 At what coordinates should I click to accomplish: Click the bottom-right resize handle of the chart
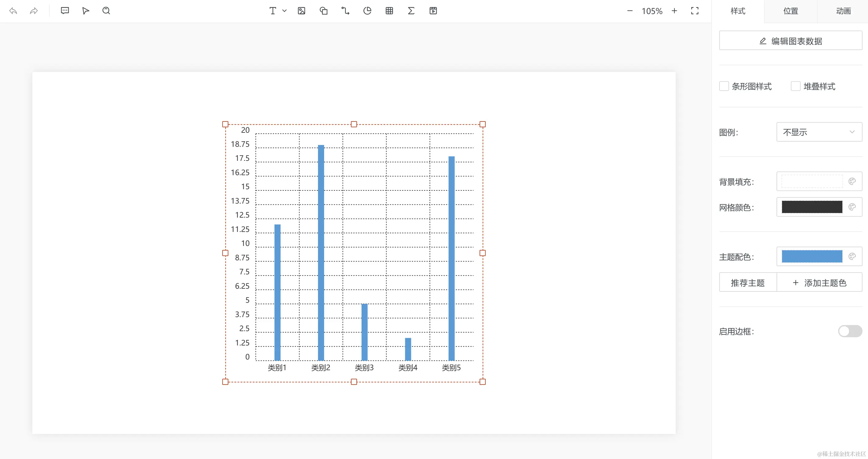coord(483,382)
